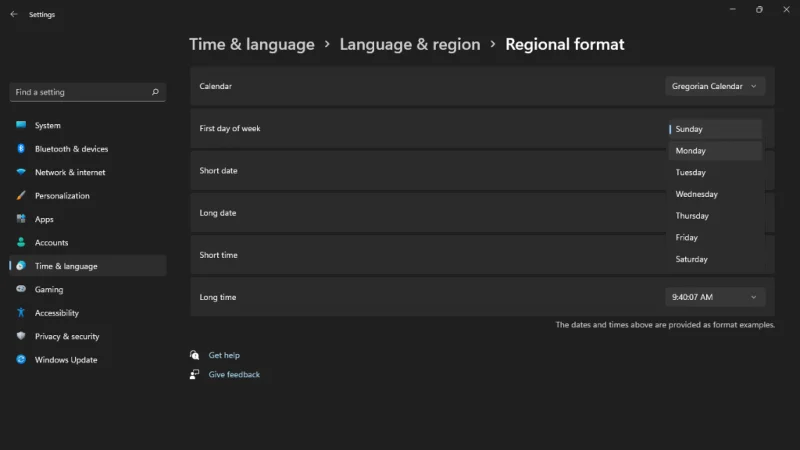Image resolution: width=800 pixels, height=450 pixels.
Task: Restore down the Settings window
Action: (x=759, y=9)
